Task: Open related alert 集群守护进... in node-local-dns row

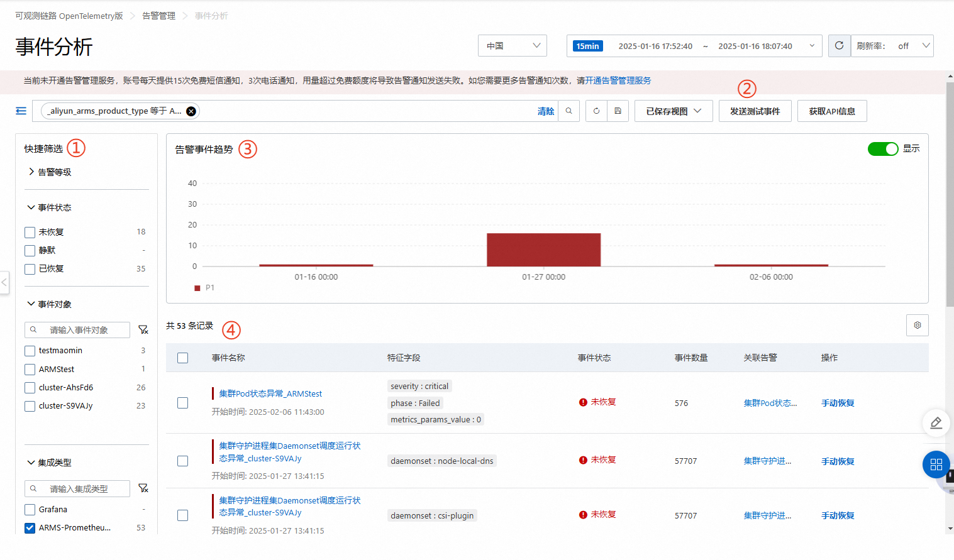Action: [x=767, y=461]
